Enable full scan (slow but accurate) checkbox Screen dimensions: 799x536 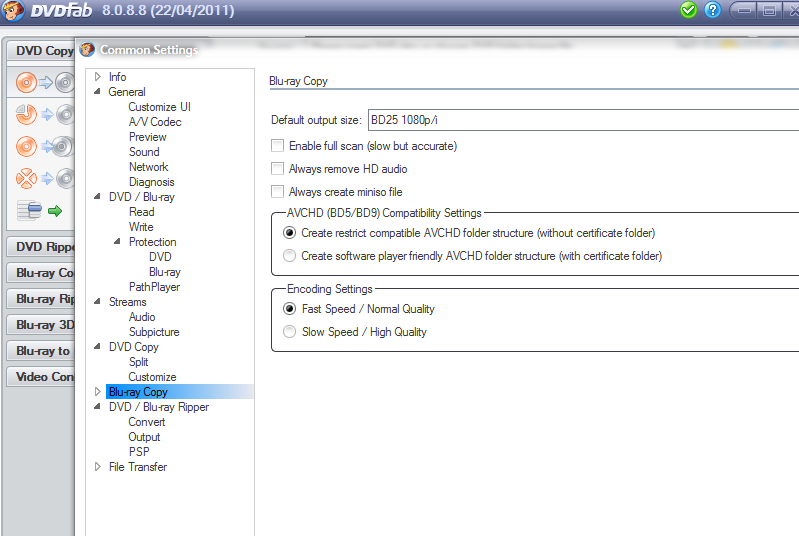tap(277, 146)
